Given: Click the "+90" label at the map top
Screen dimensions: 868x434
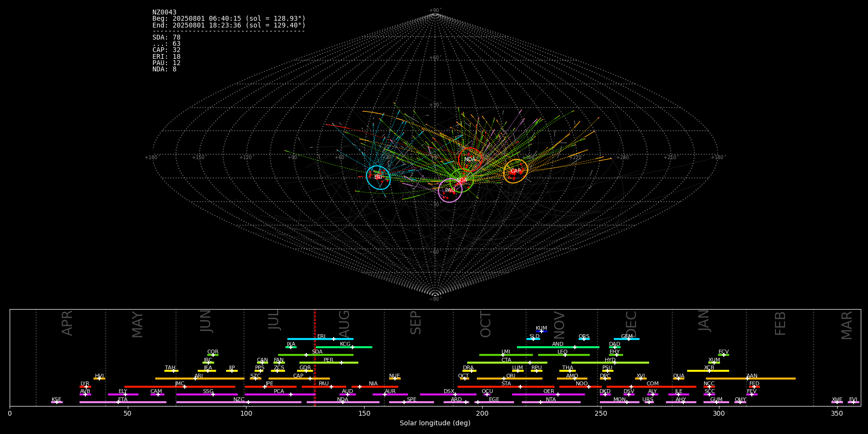Looking at the screenshot, I should tap(434, 11).
